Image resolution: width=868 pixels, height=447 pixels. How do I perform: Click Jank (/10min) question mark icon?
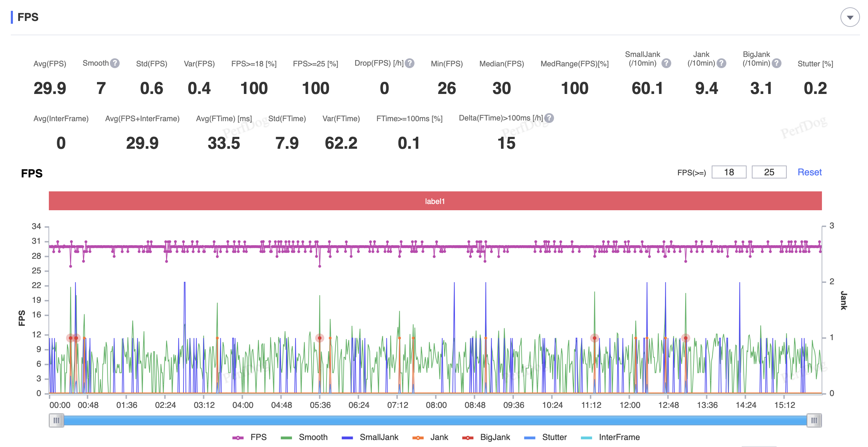click(721, 63)
